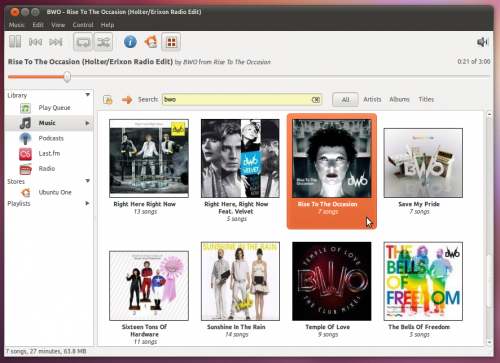Click the 'Stores' section heading
The height and width of the screenshot is (363, 500).
[16, 181]
